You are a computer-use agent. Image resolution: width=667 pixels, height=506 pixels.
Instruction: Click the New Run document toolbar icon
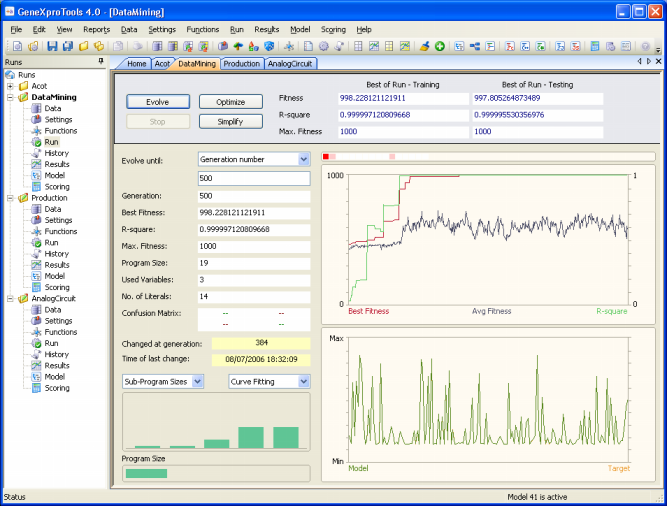coord(17,46)
